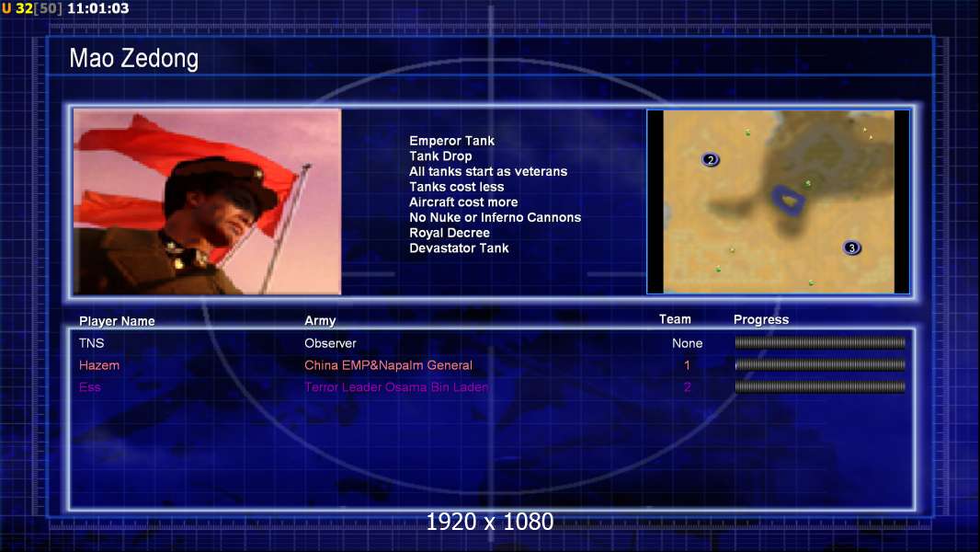This screenshot has height=552, width=980.
Task: Click 'Aircraft cost more' text
Action: click(463, 201)
